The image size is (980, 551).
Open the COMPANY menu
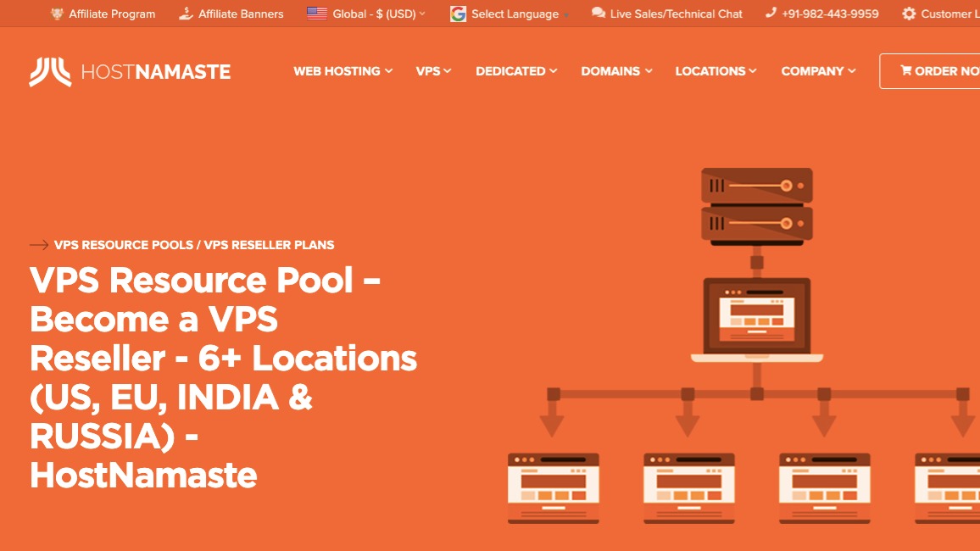pos(812,71)
